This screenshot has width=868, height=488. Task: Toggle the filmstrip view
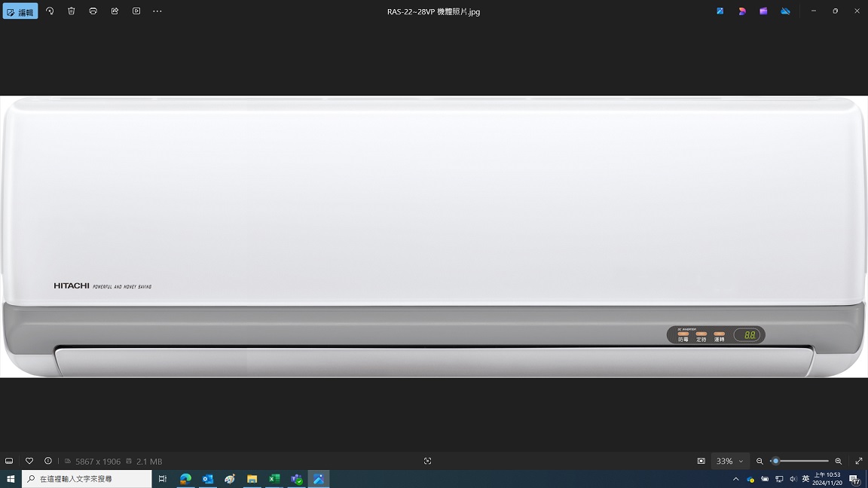[9, 461]
